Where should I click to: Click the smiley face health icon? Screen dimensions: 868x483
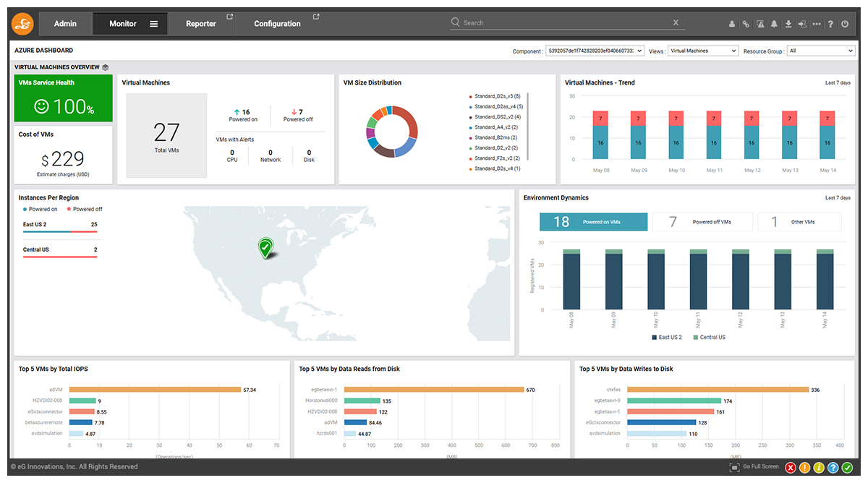coord(41,106)
